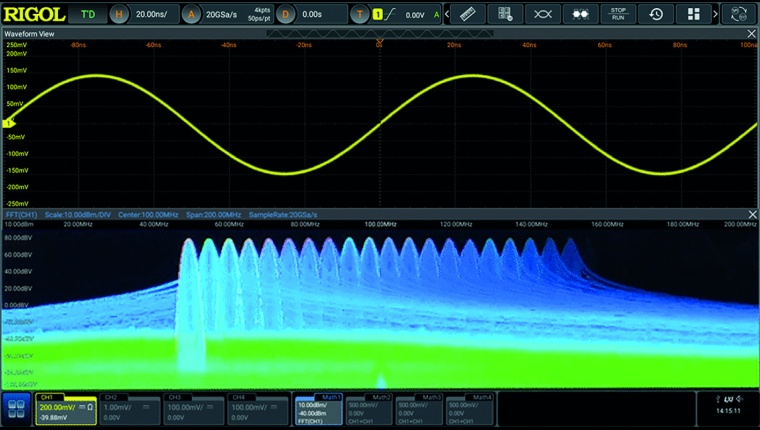Select the Math1 FFT tab
760x430 pixels.
tap(319, 408)
